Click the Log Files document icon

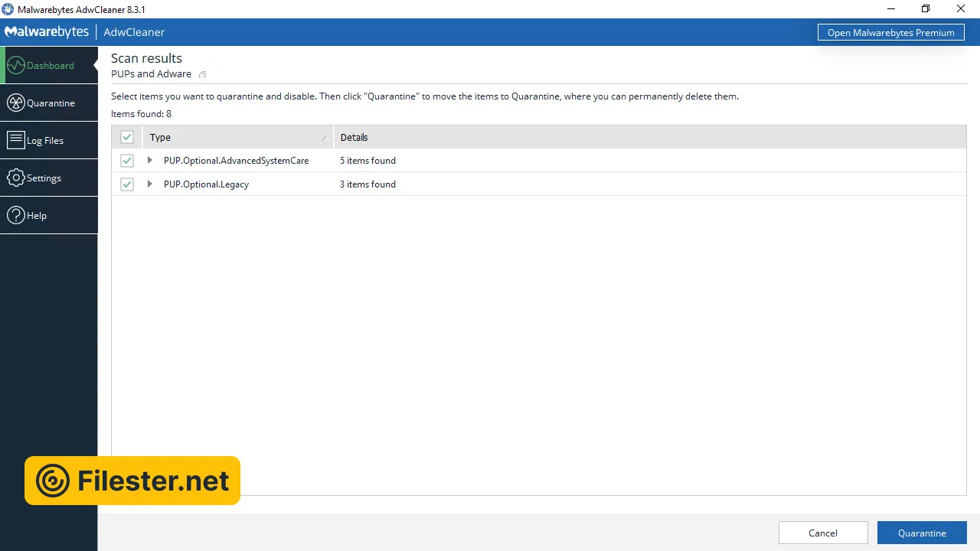click(16, 140)
